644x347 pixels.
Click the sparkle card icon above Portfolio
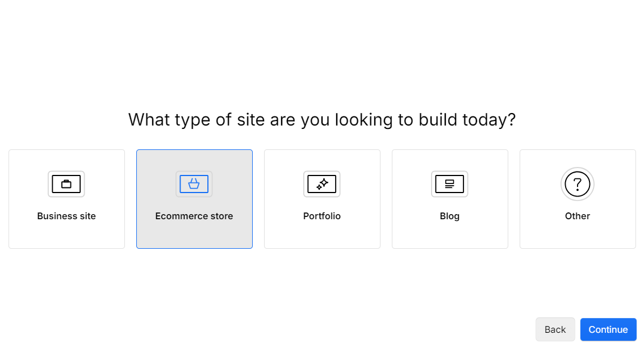coord(322,184)
